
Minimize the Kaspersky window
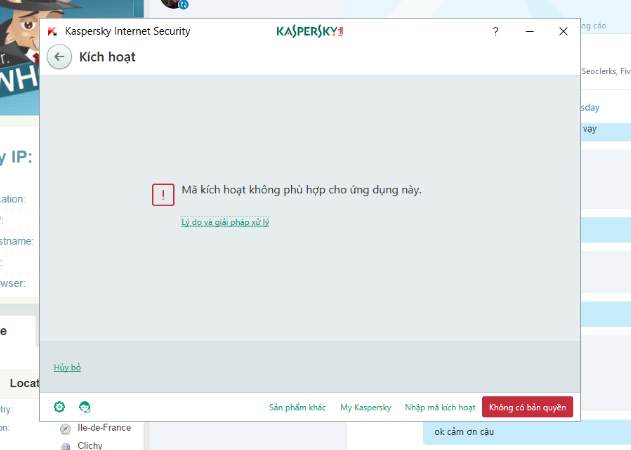pyautogui.click(x=530, y=31)
